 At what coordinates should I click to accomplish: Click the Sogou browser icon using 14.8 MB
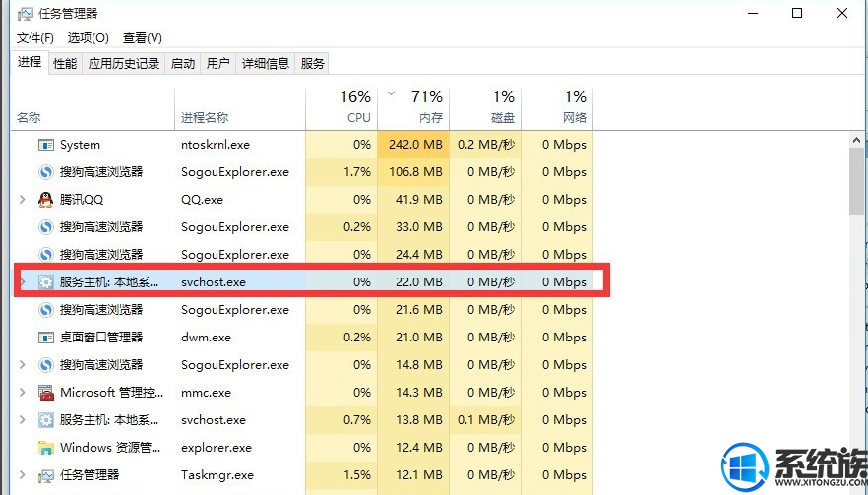45,365
